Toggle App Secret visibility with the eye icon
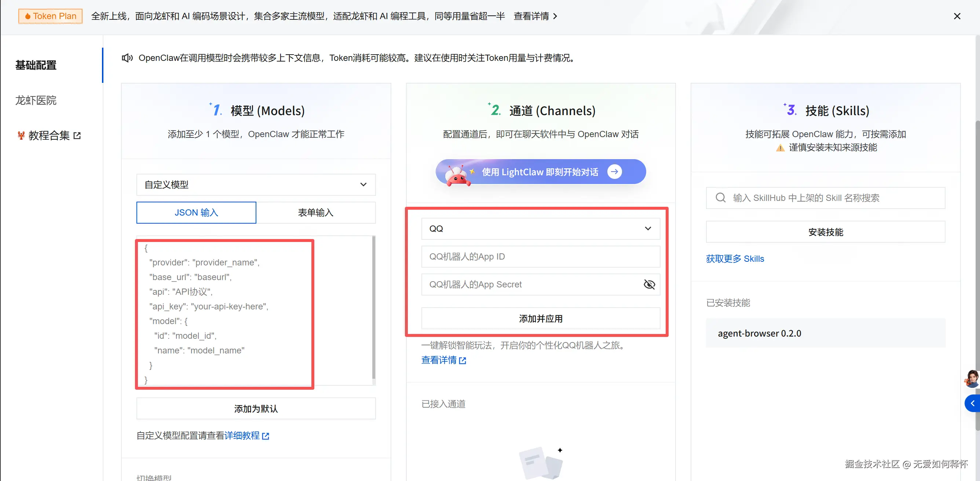The width and height of the screenshot is (980, 481). coord(649,284)
